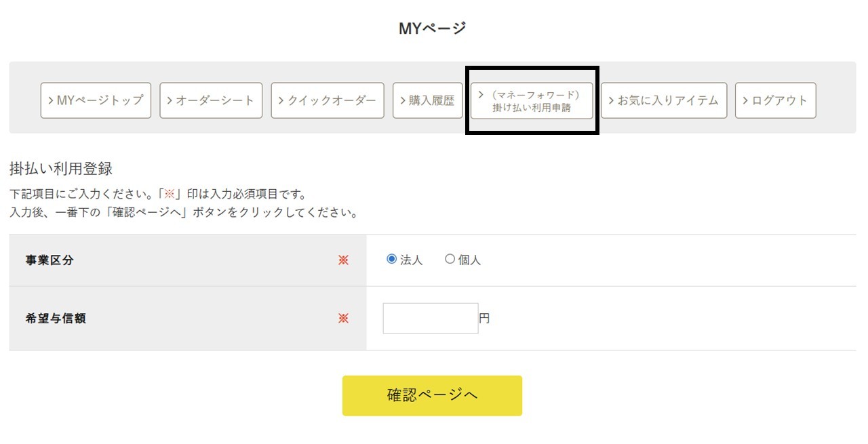
Task: Open お気に入りアイテム favorites page
Action: [663, 100]
